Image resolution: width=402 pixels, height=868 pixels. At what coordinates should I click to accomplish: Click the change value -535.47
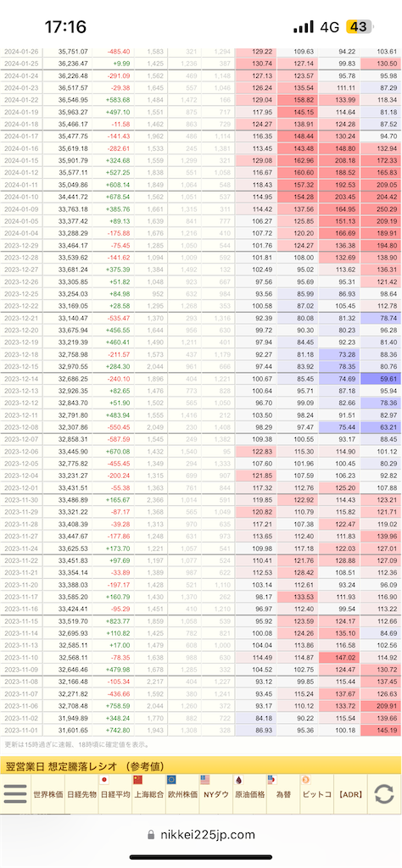click(x=119, y=318)
